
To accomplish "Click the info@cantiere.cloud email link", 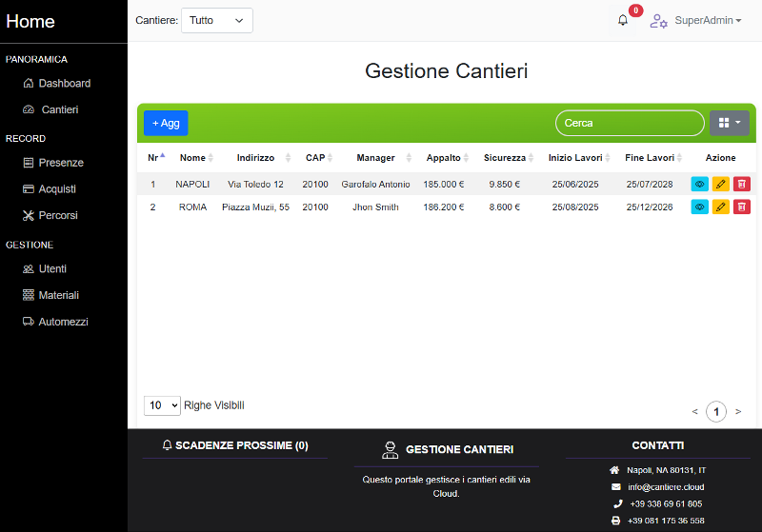I will point(666,487).
